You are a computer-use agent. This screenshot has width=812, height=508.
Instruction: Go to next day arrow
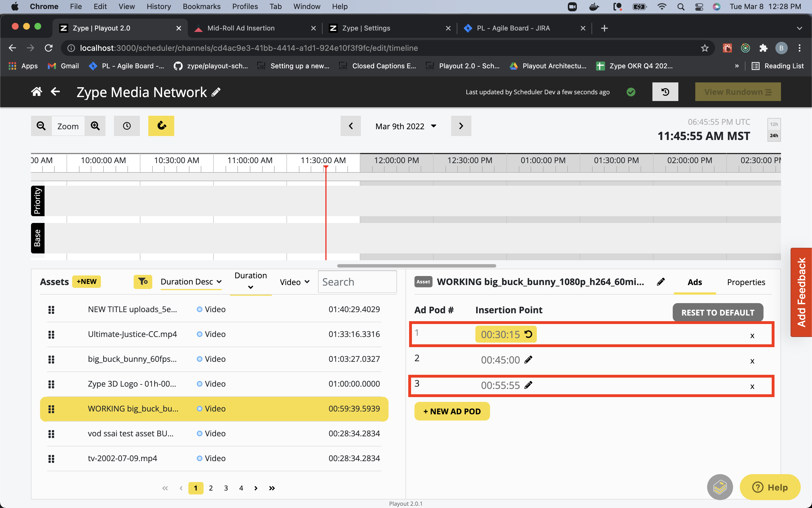click(x=461, y=126)
